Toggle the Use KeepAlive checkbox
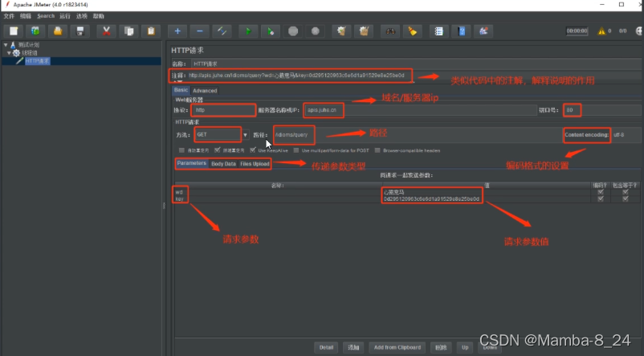Screen dimensions: 644x356 (x=253, y=150)
